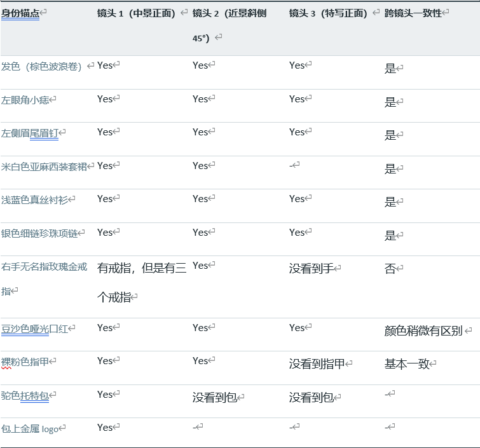480x448 pixels.
Task: Click the 镜头 3 dash in 米白色亚麻西装套裙 row
Action: pos(291,166)
